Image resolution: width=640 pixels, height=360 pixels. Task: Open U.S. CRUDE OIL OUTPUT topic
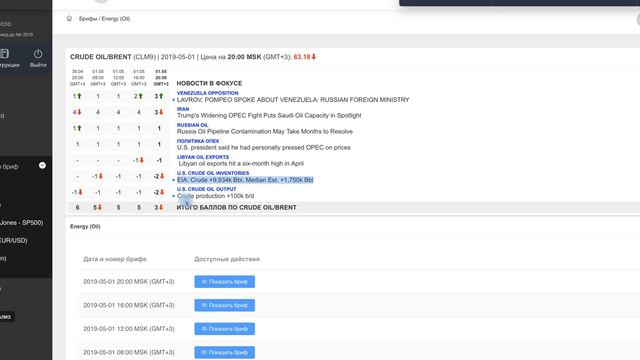206,189
